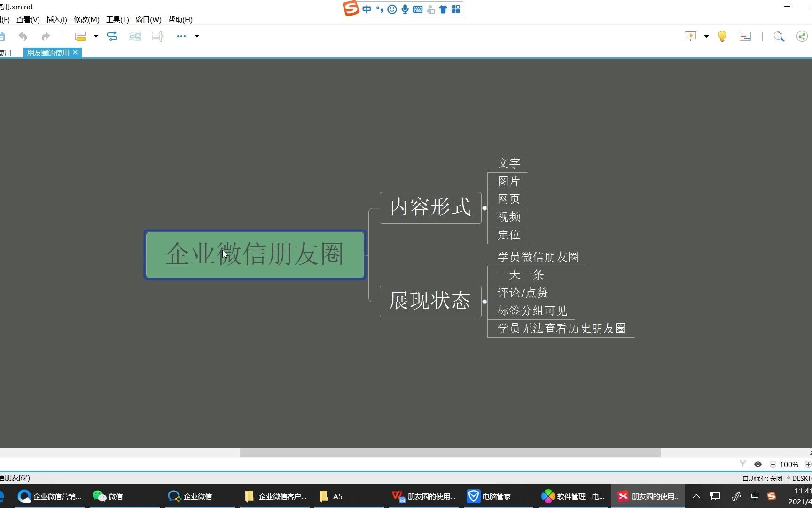The image size is (812, 508).
Task: Click the green share icon
Action: click(802, 36)
